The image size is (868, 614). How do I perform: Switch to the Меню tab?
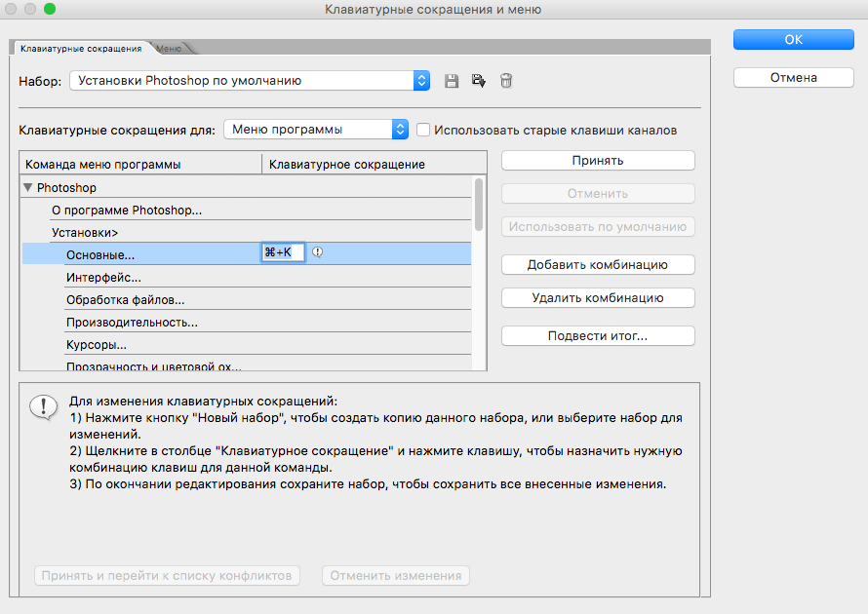[169, 48]
